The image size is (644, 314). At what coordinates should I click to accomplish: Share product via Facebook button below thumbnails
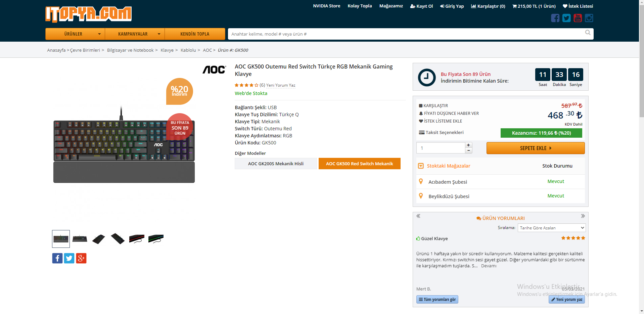point(57,258)
